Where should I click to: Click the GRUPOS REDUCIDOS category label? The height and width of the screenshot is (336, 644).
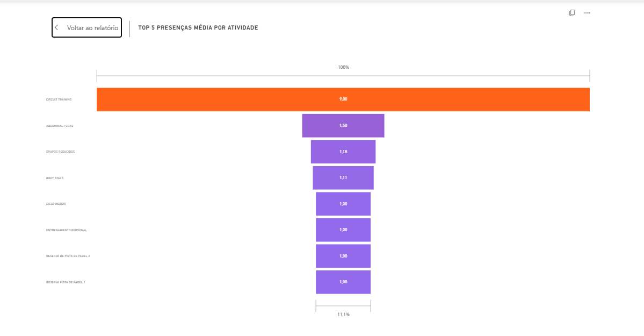click(60, 152)
